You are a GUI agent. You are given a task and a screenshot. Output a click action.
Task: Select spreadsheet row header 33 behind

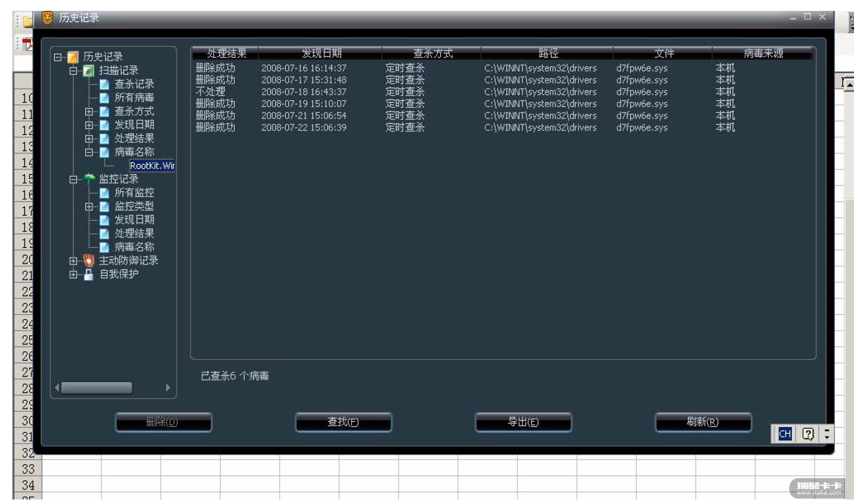pyautogui.click(x=28, y=469)
